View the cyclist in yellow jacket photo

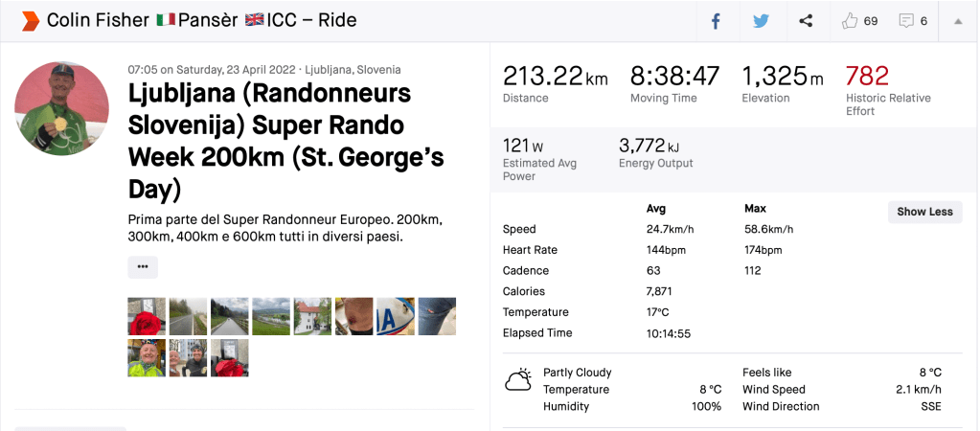click(x=147, y=357)
